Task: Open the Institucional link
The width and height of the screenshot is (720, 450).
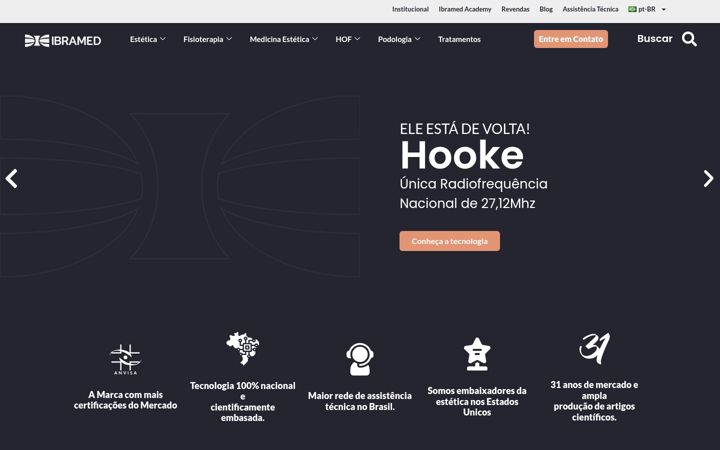Action: click(x=410, y=9)
